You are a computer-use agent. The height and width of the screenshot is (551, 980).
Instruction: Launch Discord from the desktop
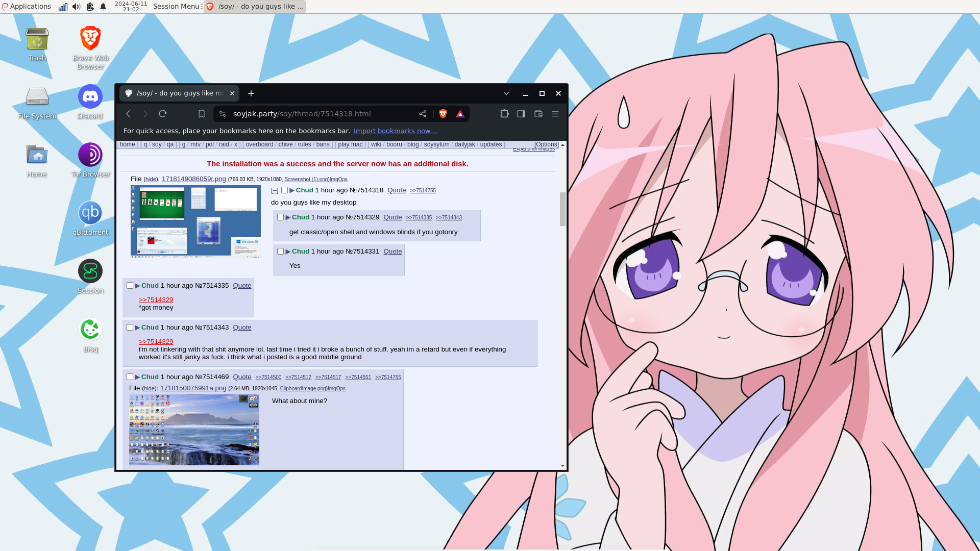90,97
